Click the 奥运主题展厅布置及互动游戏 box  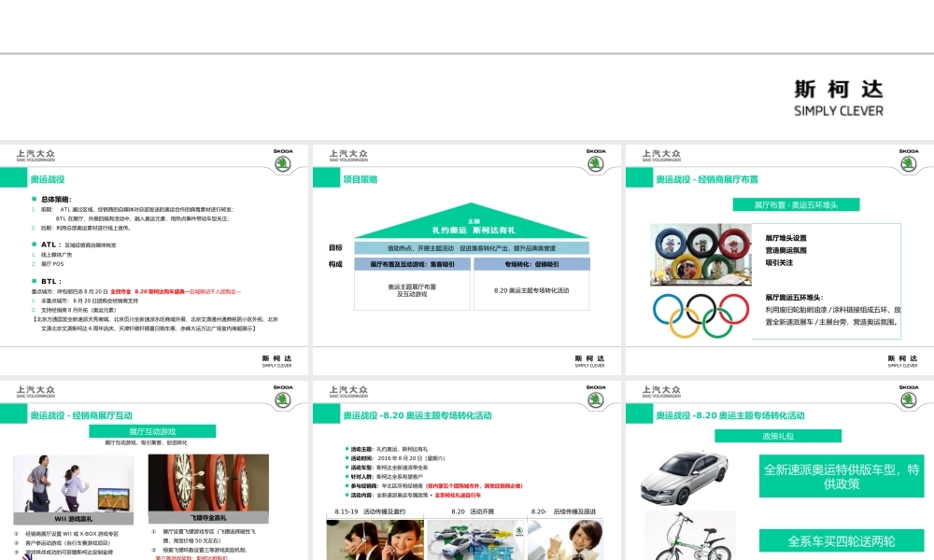[412, 290]
